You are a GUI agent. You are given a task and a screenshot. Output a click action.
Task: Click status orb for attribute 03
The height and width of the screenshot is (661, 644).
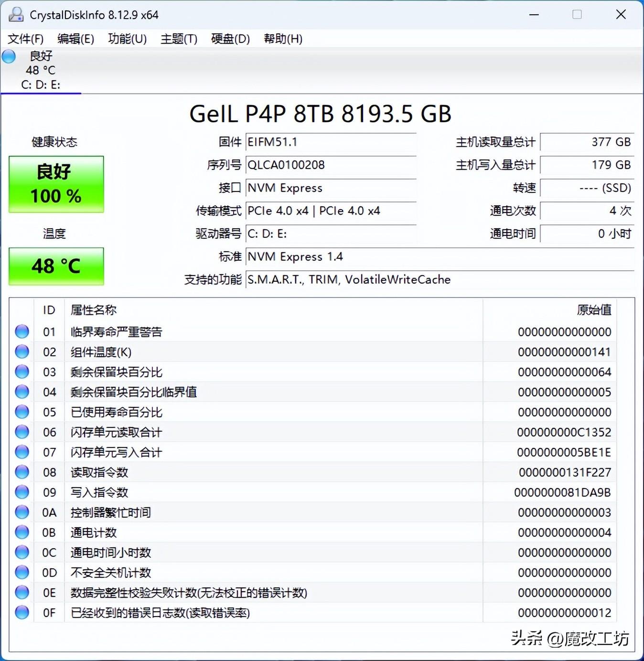[22, 372]
